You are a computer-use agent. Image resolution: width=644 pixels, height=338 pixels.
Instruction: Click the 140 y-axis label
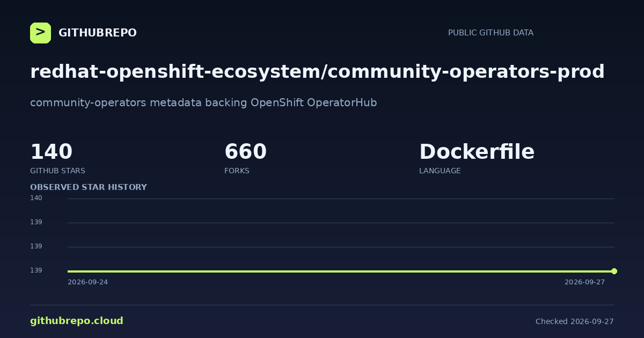(x=36, y=198)
